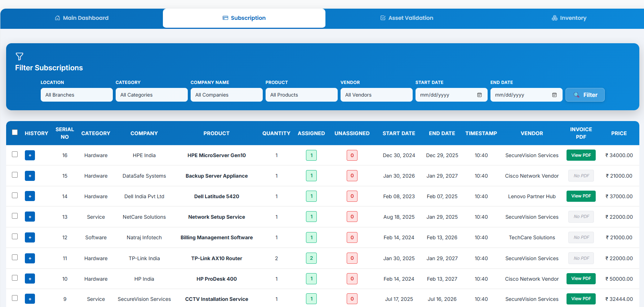The height and width of the screenshot is (307, 644).
Task: Click the Lenovo Partner Hub vendor cell
Action: tap(532, 196)
